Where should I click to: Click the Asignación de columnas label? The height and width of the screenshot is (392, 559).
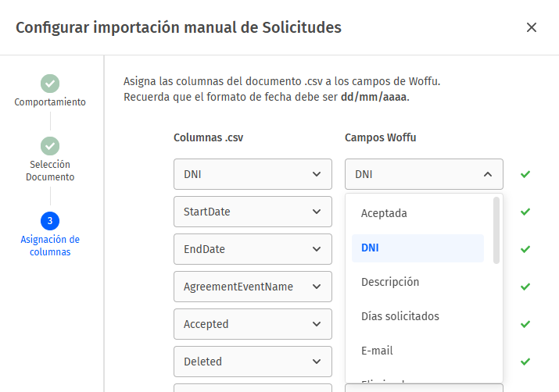click(x=50, y=246)
